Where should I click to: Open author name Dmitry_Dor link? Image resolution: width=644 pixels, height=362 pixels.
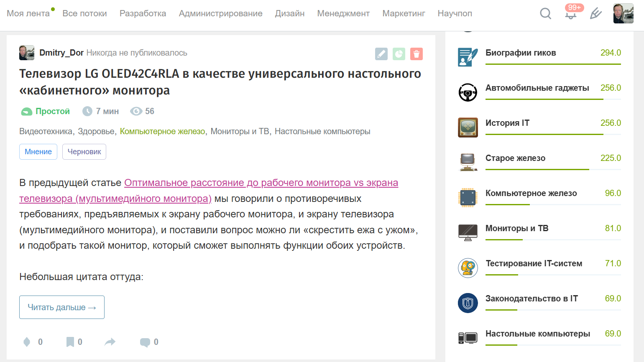pyautogui.click(x=61, y=53)
